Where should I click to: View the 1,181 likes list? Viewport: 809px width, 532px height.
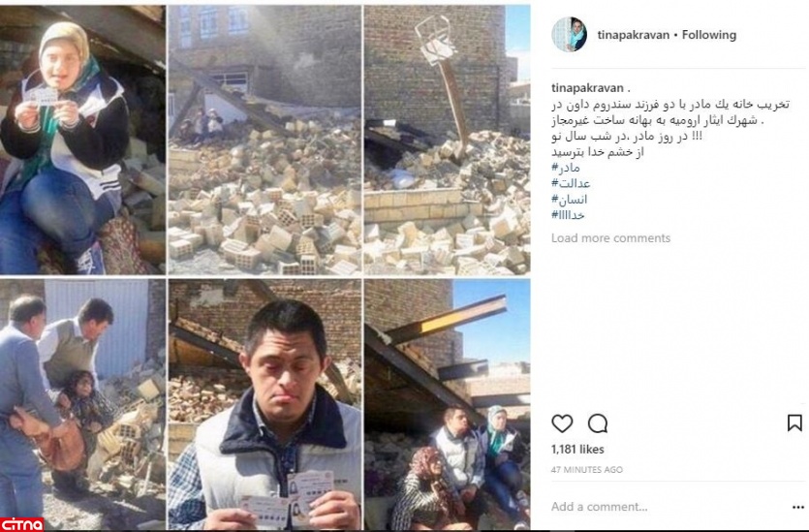[x=577, y=449]
